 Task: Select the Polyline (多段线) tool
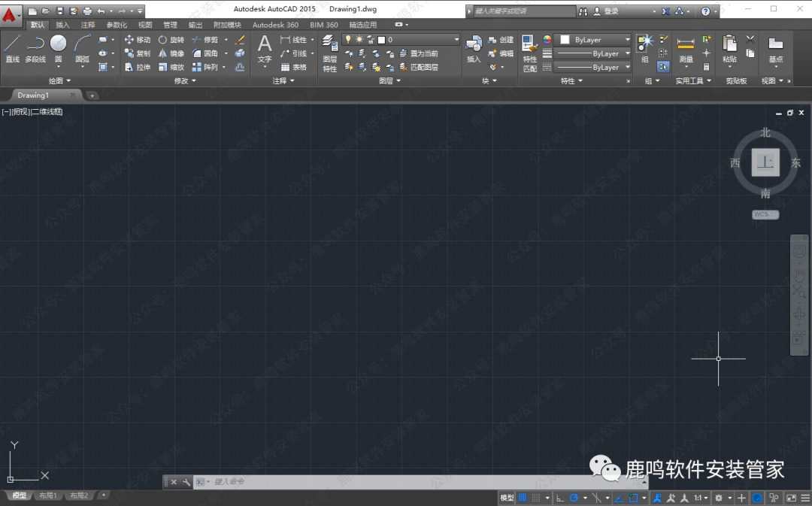(35, 48)
